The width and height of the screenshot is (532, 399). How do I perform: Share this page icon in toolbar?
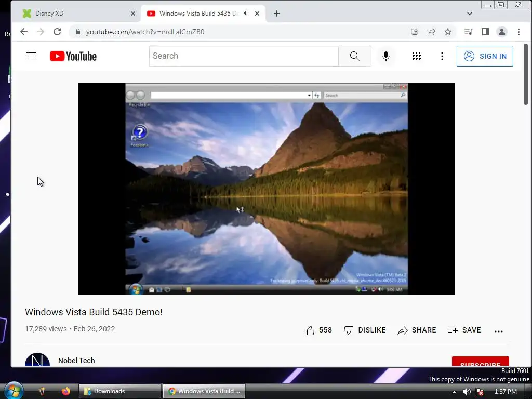431,32
